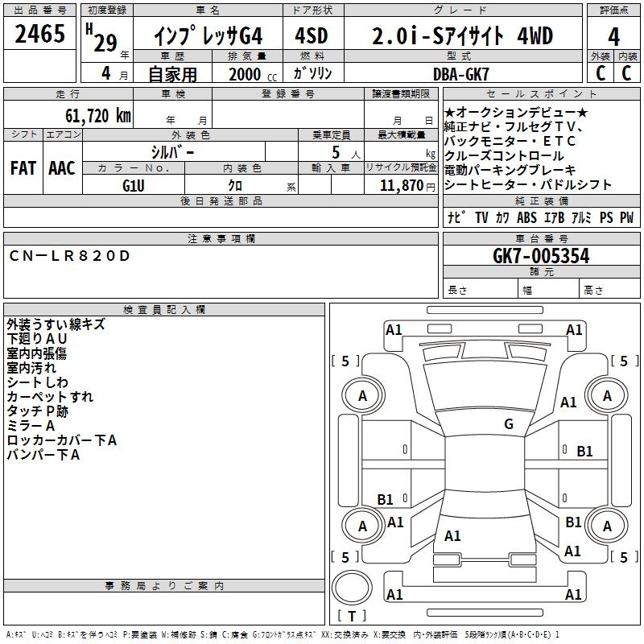Click the chassis number GK7-005354
This screenshot has width=644, height=644.
[x=541, y=256]
